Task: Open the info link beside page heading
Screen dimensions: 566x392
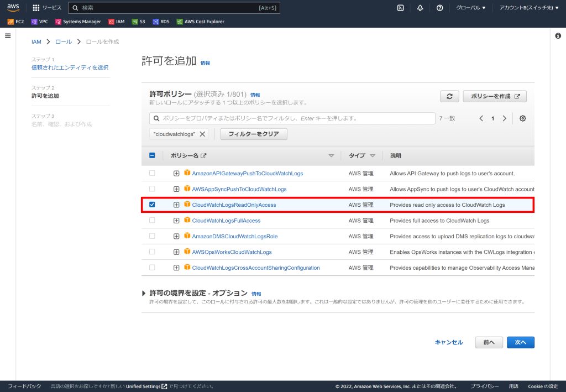Action: [205, 63]
